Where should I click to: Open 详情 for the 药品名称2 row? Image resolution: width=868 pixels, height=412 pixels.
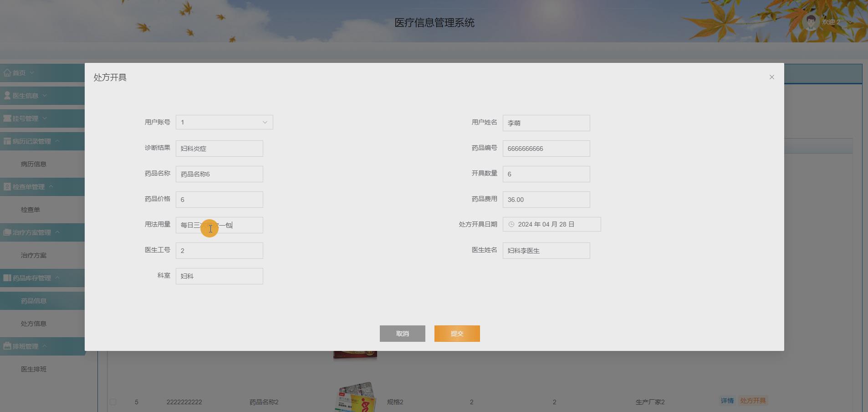[726, 401]
